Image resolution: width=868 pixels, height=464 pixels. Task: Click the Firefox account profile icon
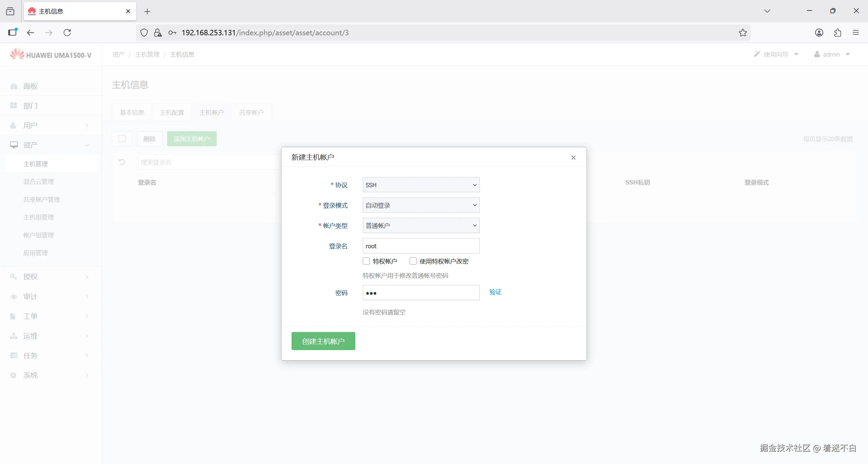click(x=819, y=33)
